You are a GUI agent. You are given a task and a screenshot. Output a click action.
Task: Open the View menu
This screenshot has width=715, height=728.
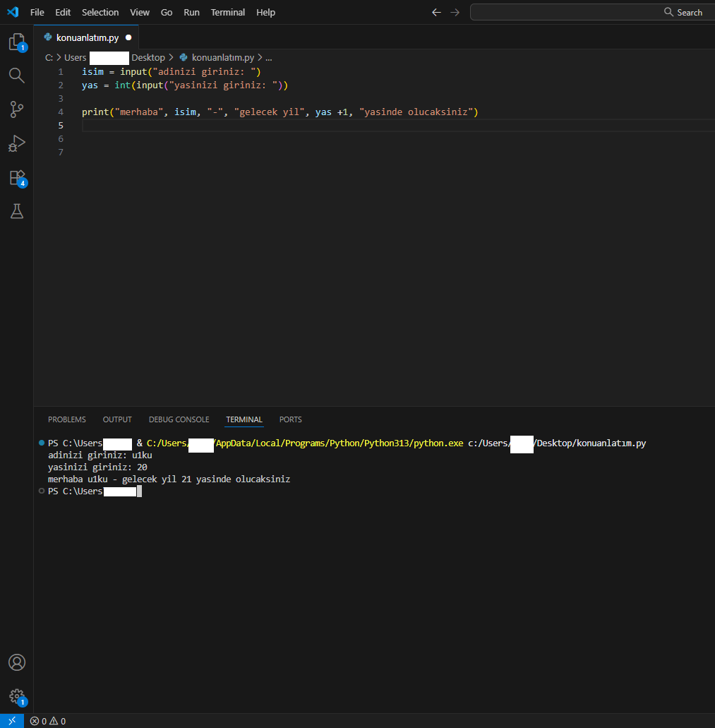tap(140, 13)
